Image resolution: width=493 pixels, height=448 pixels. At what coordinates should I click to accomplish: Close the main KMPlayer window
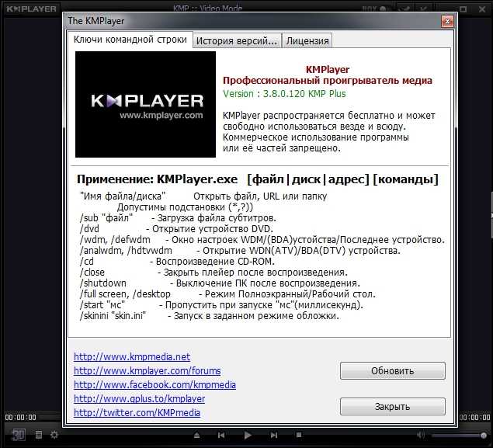coord(482,9)
